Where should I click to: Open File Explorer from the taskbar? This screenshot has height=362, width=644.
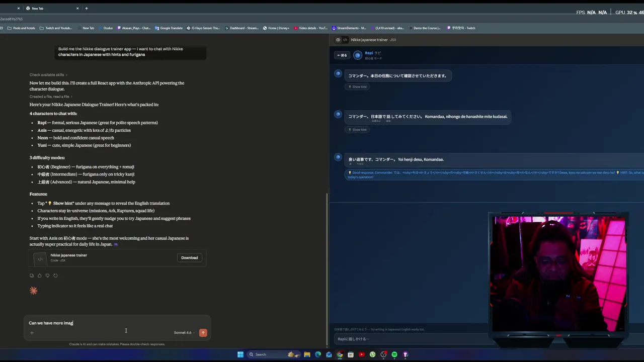point(307,354)
